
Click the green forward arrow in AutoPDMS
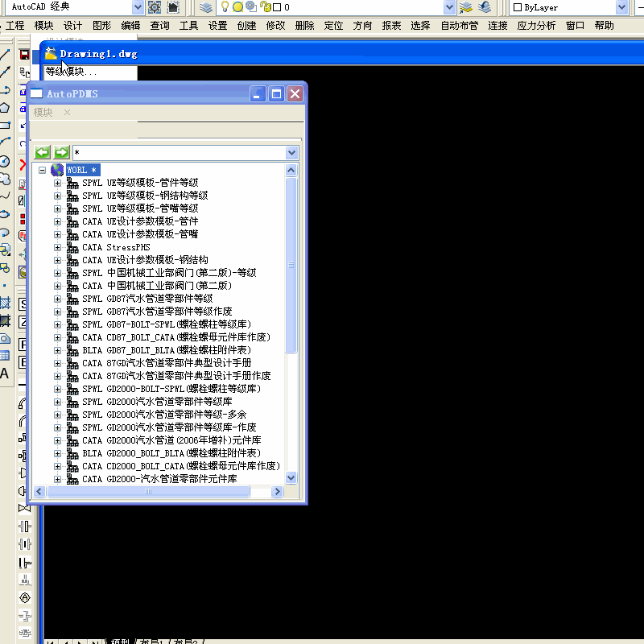62,152
